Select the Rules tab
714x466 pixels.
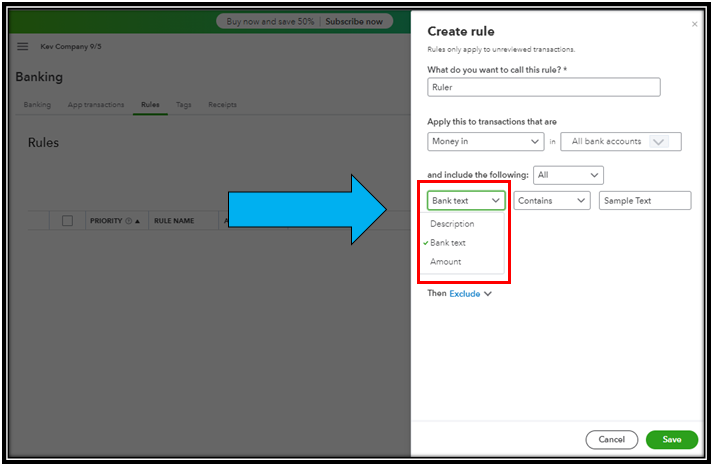click(150, 105)
